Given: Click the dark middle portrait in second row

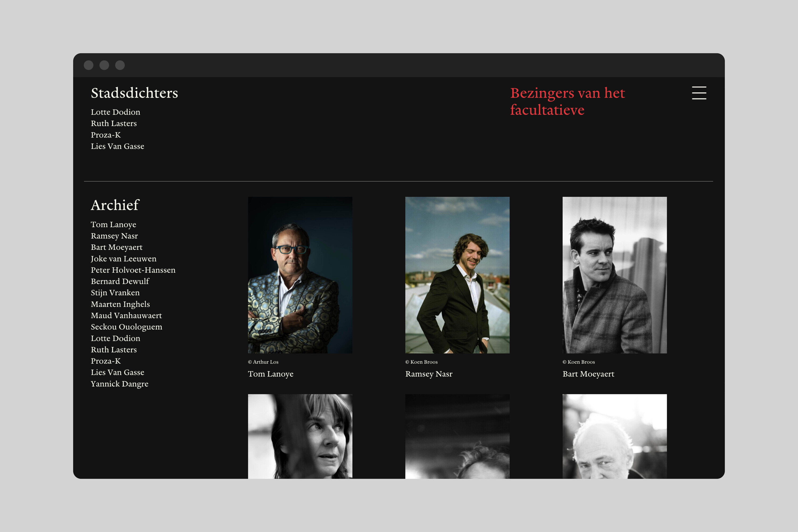Looking at the screenshot, I should [x=457, y=436].
